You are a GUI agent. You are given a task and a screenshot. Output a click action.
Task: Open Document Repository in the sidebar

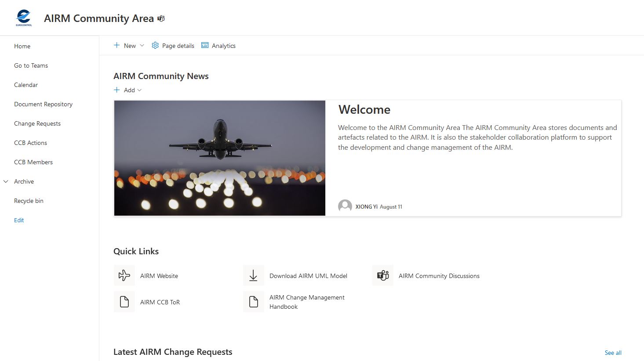[x=43, y=104]
